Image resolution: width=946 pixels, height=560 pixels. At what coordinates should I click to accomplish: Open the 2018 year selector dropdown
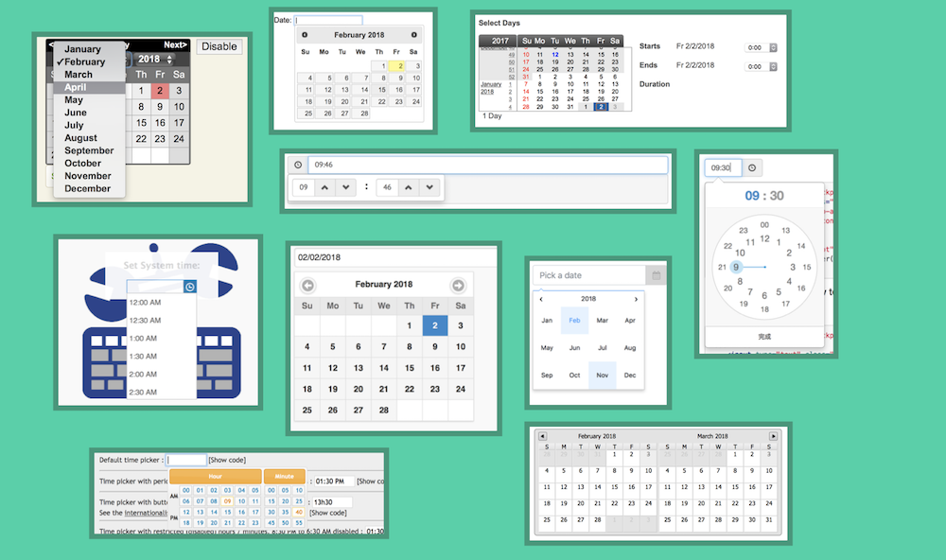tap(156, 60)
